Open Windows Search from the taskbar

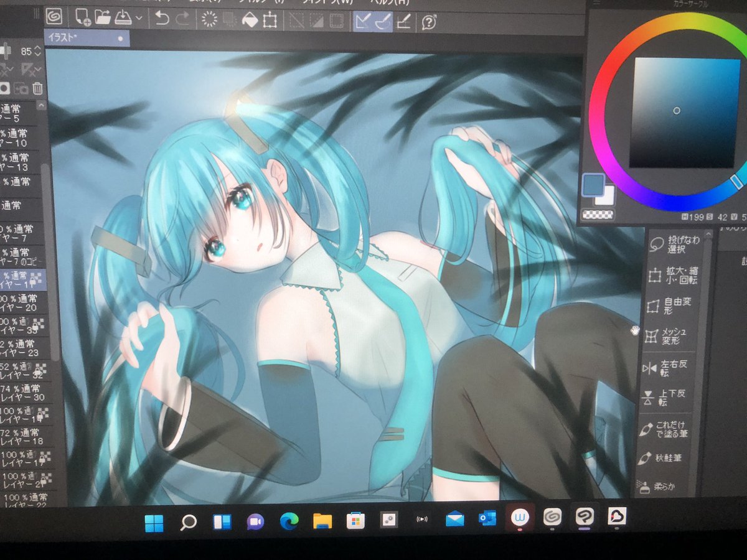(x=188, y=523)
